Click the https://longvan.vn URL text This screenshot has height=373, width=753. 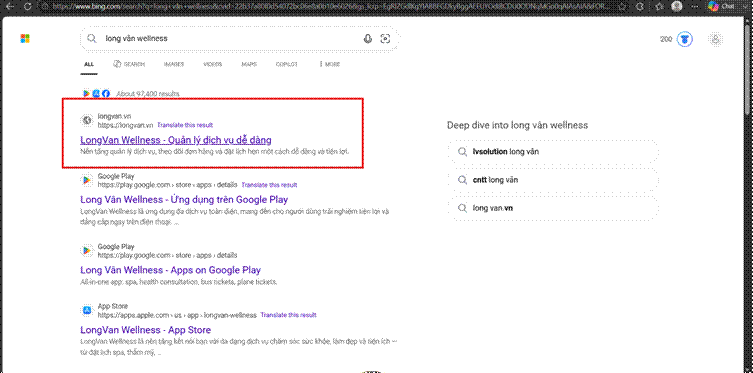125,125
